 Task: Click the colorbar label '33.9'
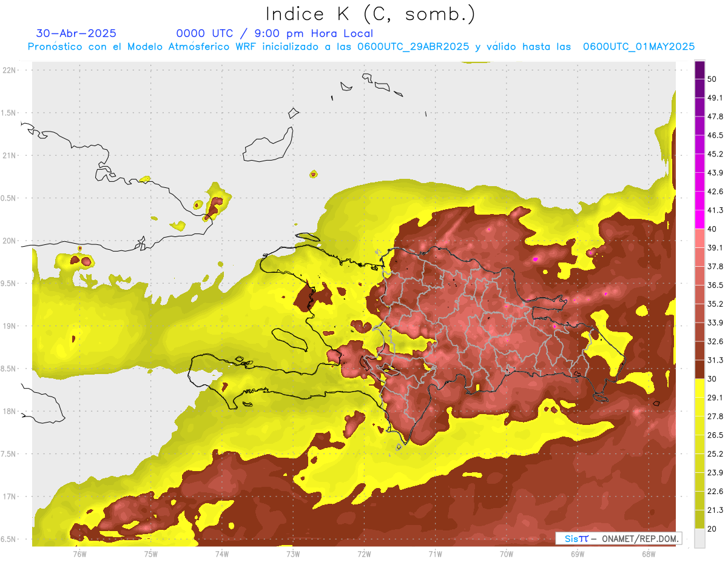(x=715, y=323)
